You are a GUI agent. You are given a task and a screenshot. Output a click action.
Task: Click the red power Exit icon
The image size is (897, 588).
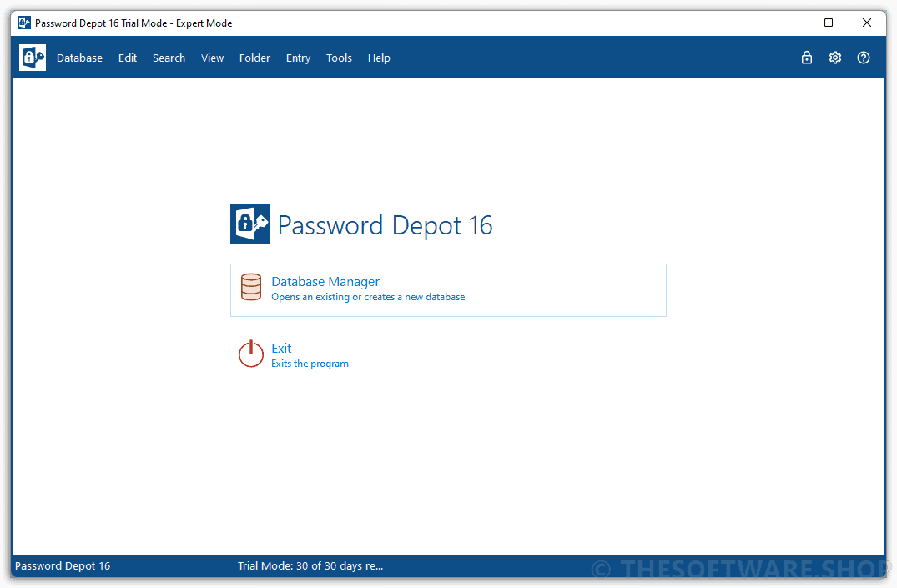point(250,354)
